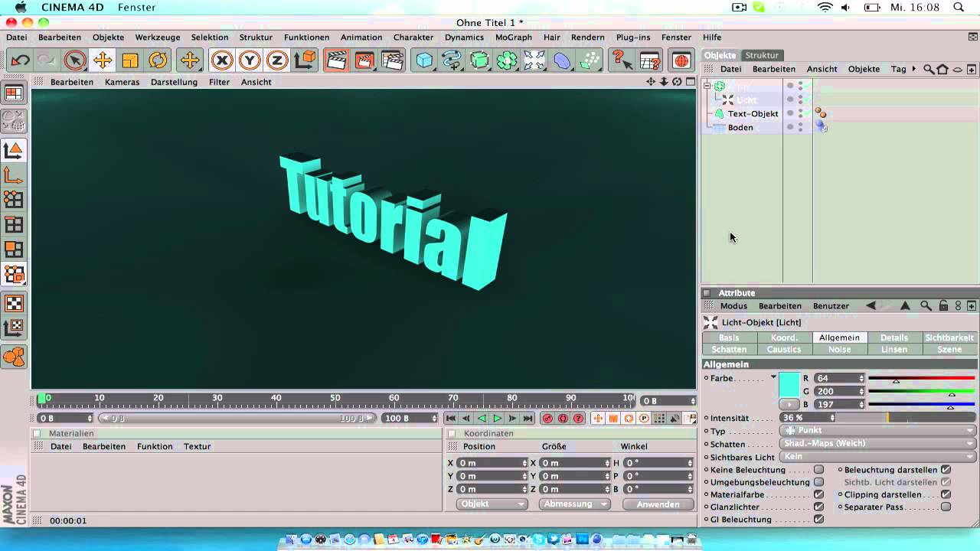Switch to the Schatten attribute tab

coord(729,350)
